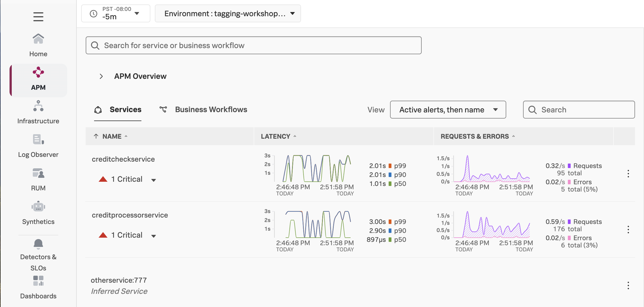Image resolution: width=644 pixels, height=307 pixels.
Task: Go to Home in sidebar
Action: pos(38,45)
